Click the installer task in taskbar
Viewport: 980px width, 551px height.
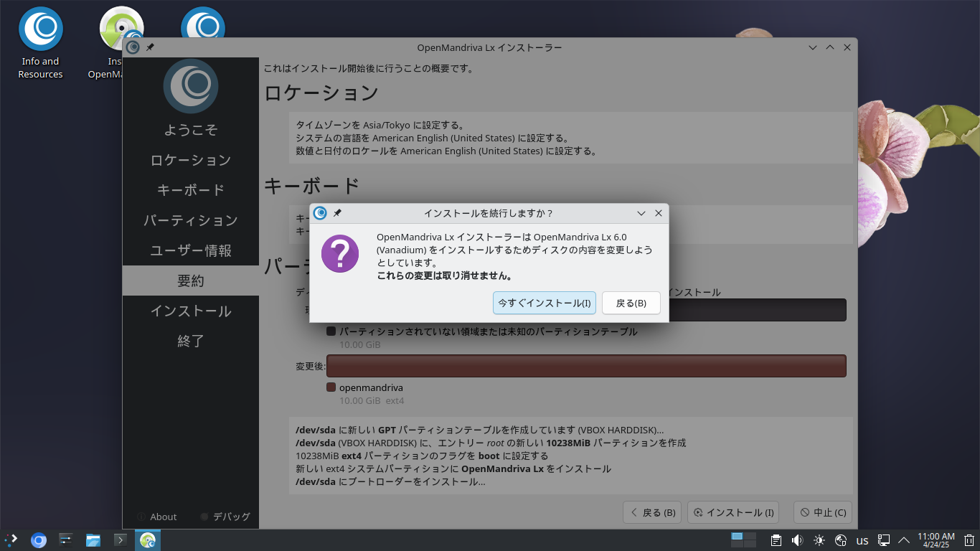[x=148, y=540]
